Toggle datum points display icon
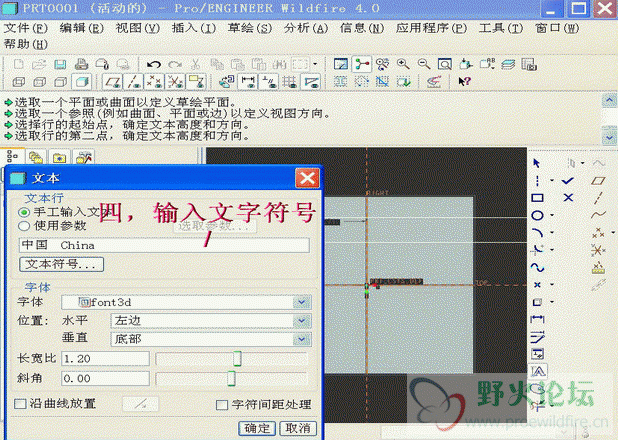Screen dimensions: 618x440 [154, 82]
